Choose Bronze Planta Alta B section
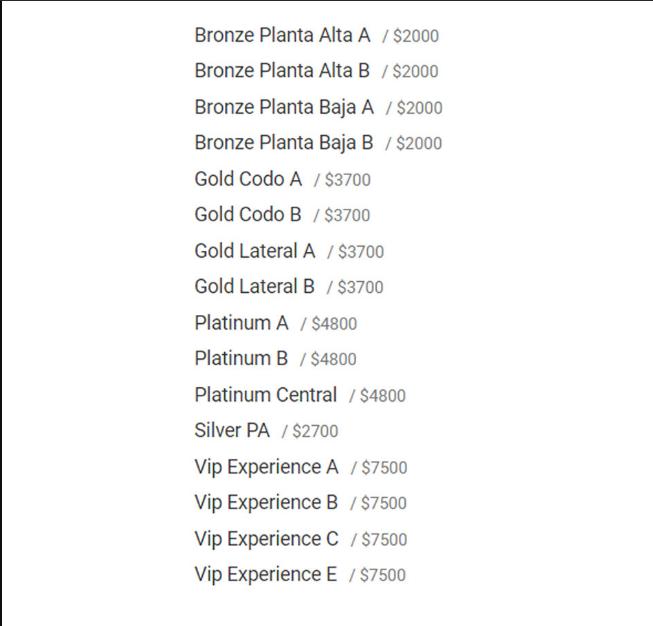This screenshot has height=626, width=653. pyautogui.click(x=282, y=71)
